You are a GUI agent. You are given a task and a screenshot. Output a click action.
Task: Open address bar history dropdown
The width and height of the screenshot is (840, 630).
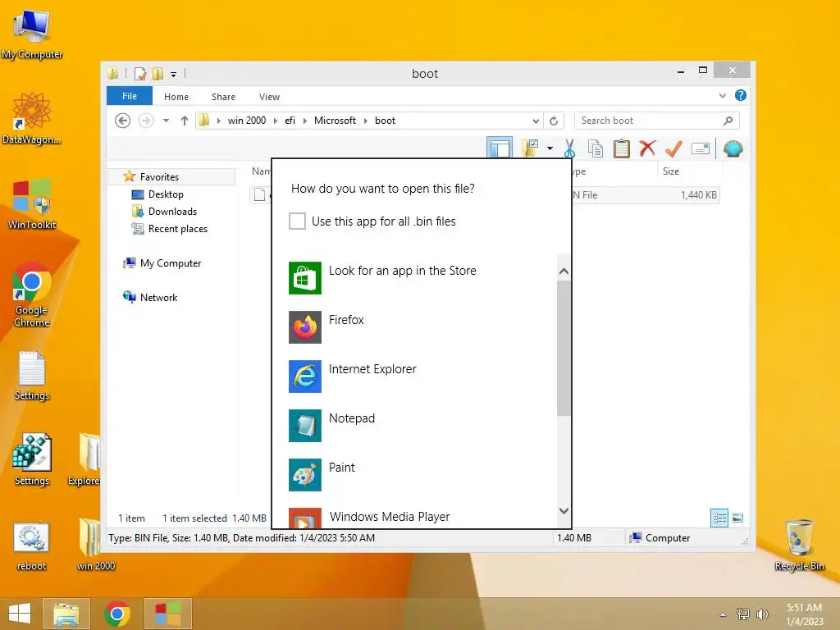point(536,121)
